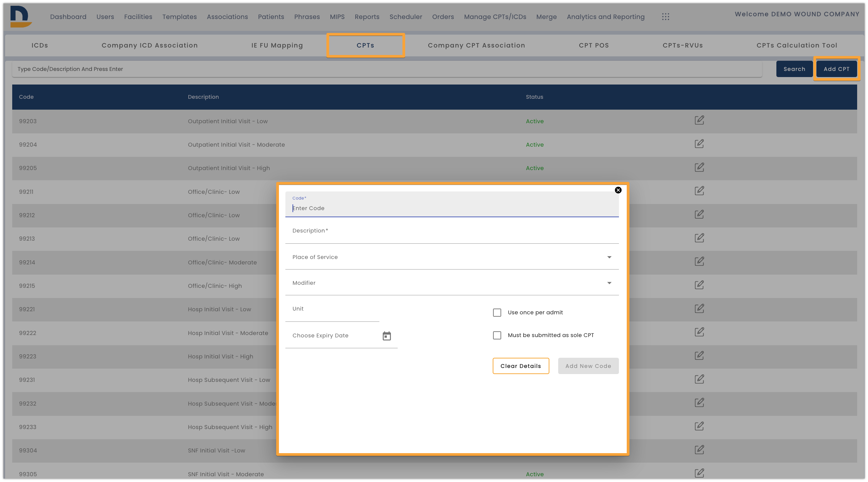Open Merge menu item

click(x=546, y=17)
